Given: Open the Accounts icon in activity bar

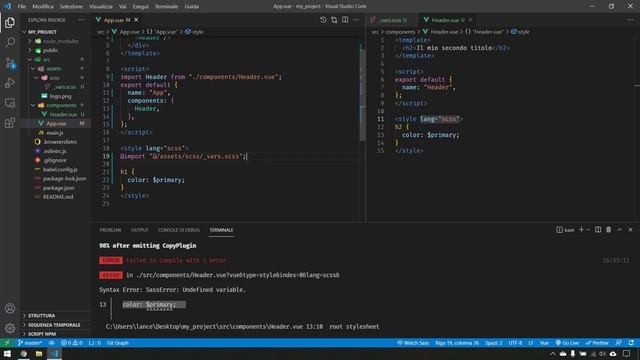Looking at the screenshot, I should click(10, 308).
